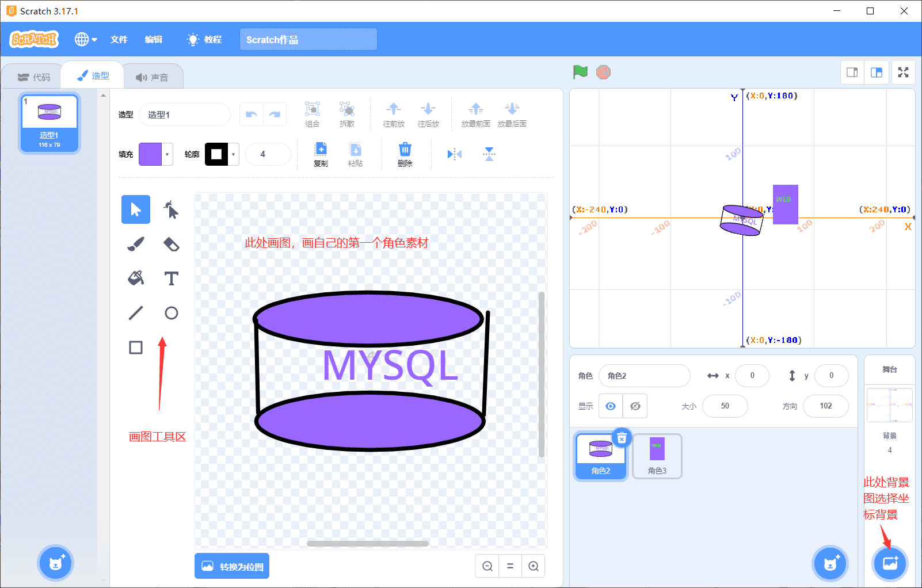Show the sprite with the eye toggle
922x588 pixels.
click(611, 406)
